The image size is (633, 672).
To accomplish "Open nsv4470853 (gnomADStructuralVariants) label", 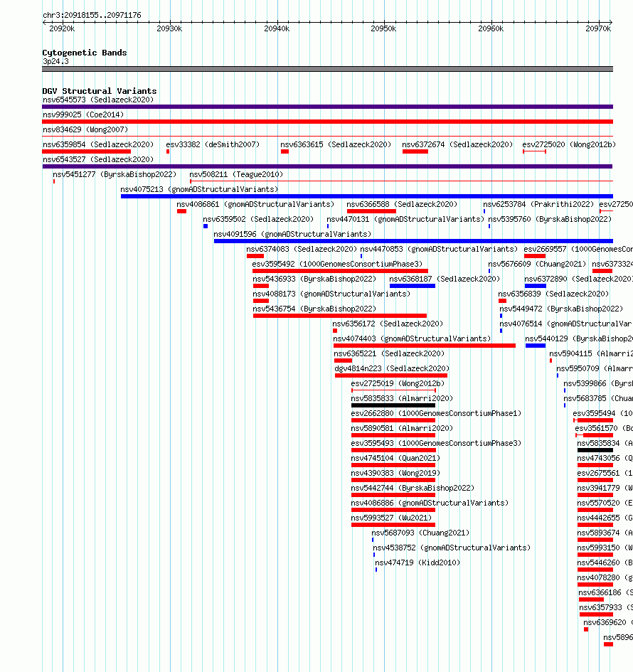I will 439,249.
